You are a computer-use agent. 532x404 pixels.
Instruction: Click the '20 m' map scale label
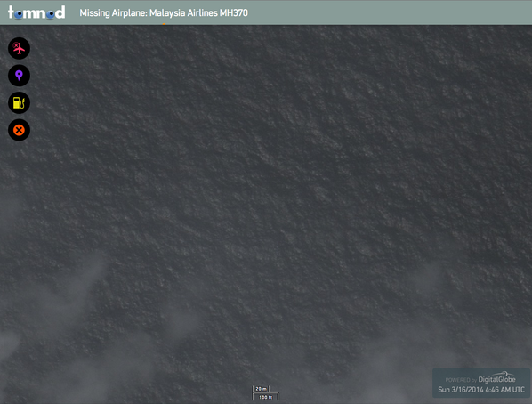tap(261, 389)
